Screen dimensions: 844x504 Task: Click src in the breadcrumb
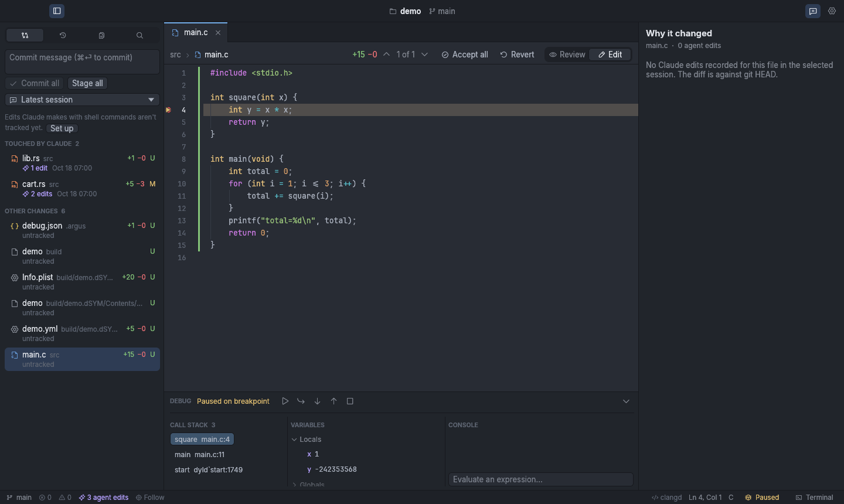coord(175,55)
